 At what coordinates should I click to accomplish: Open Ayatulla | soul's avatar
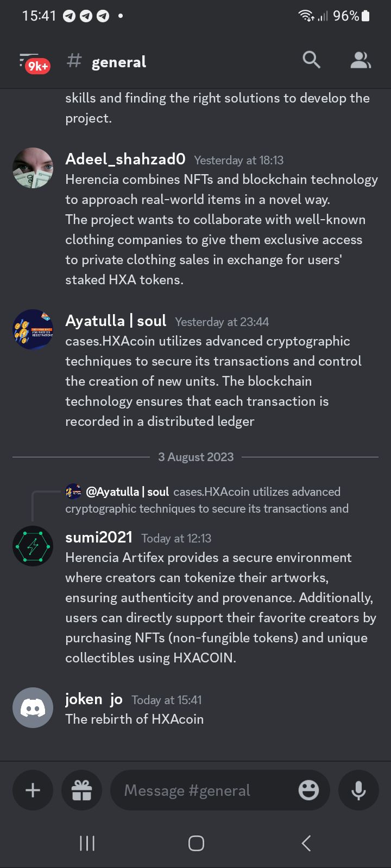[33, 330]
